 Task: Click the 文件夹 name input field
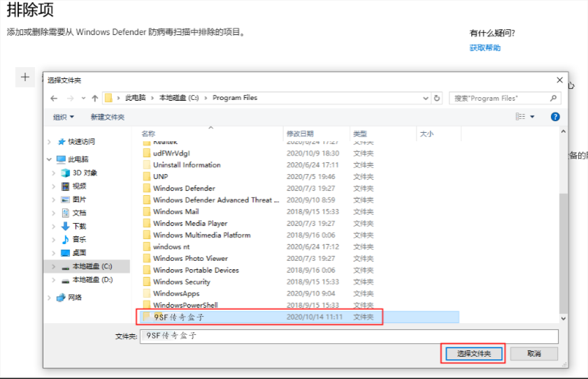tap(348, 336)
